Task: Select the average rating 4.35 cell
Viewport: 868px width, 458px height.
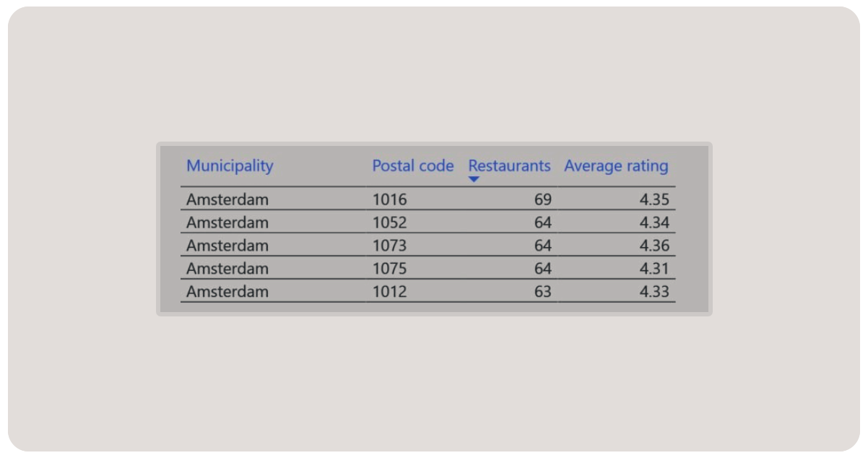Action: click(654, 199)
